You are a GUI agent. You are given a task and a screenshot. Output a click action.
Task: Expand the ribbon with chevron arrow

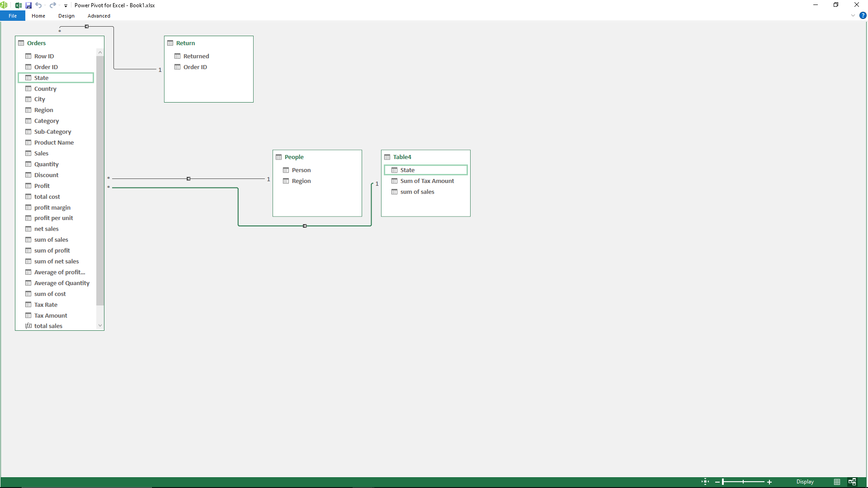coord(853,15)
